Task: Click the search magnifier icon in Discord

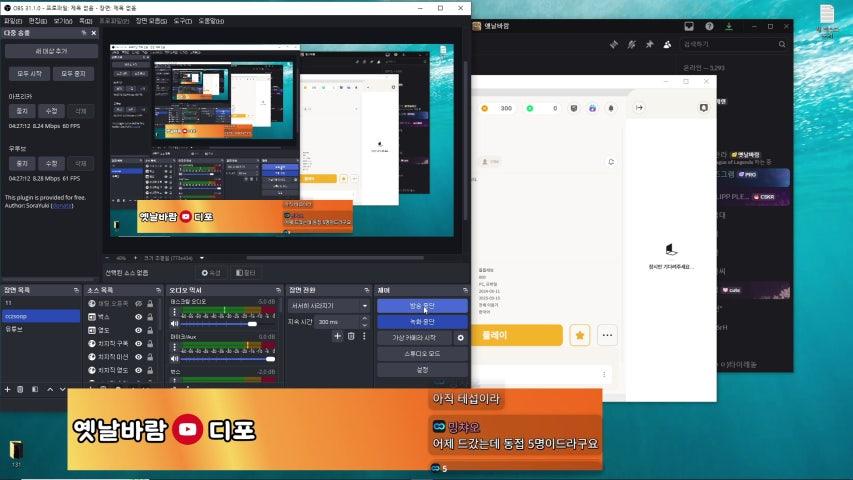Action: (782, 45)
